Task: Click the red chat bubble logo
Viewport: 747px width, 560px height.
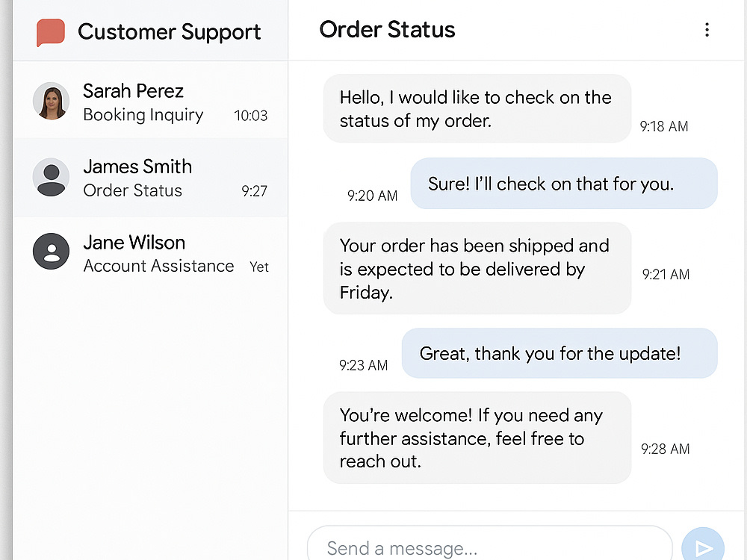Action: click(51, 32)
